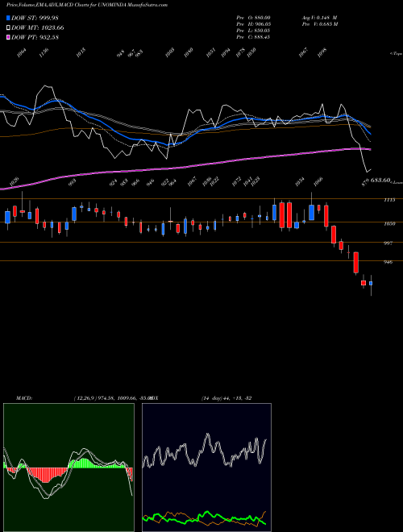Click the Pre O: 880.00 open value
The image size is (403, 532).
[x=253, y=17]
